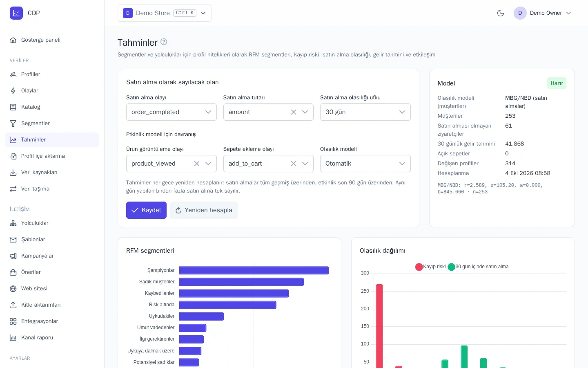
Task: Open Veri taşıma page
Action: (52, 189)
